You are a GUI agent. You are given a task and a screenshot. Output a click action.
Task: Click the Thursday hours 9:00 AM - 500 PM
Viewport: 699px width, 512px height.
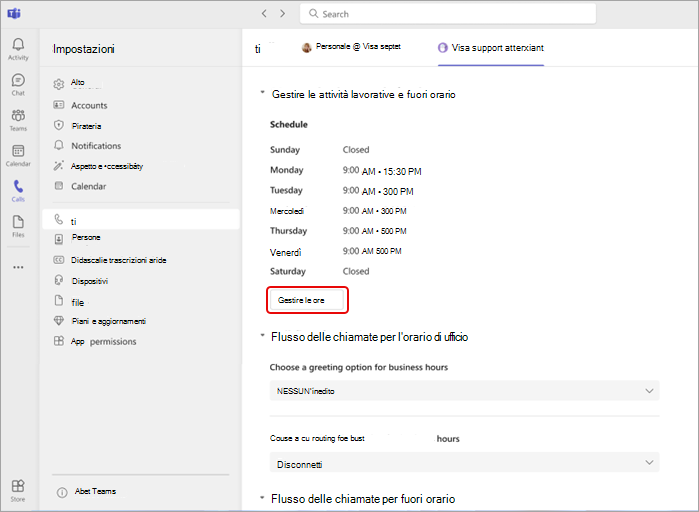pyautogui.click(x=374, y=231)
